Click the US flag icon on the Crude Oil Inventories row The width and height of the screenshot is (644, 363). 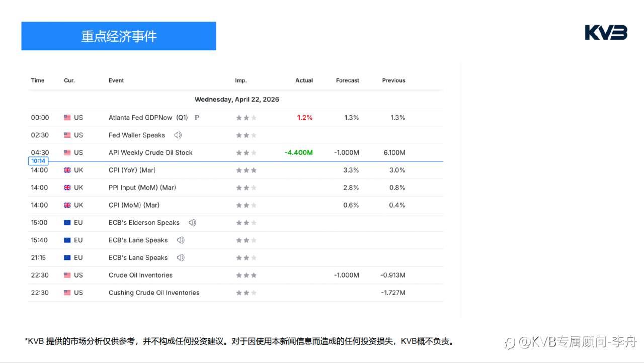67,275
